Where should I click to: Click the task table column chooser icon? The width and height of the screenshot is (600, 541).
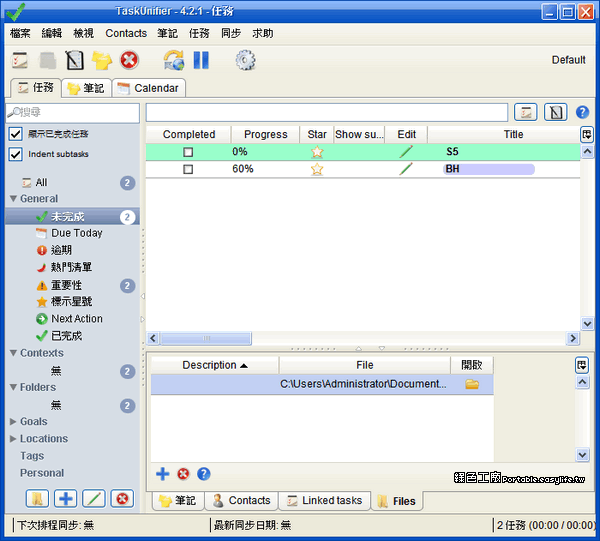tap(587, 134)
